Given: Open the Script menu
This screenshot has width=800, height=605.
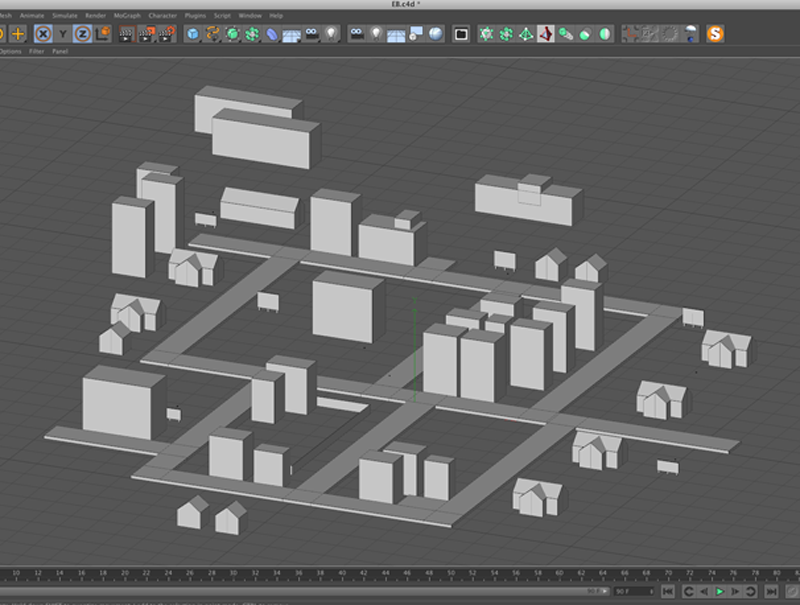Looking at the screenshot, I should 222,16.
